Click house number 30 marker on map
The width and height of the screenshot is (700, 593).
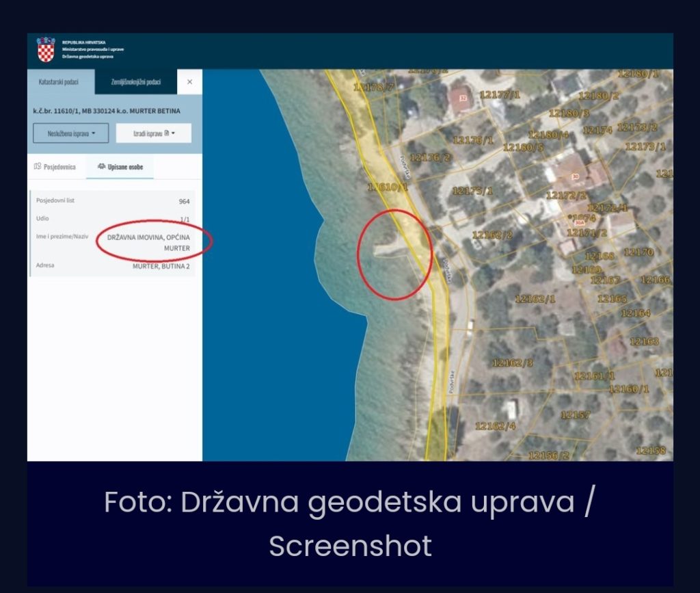coord(575,177)
